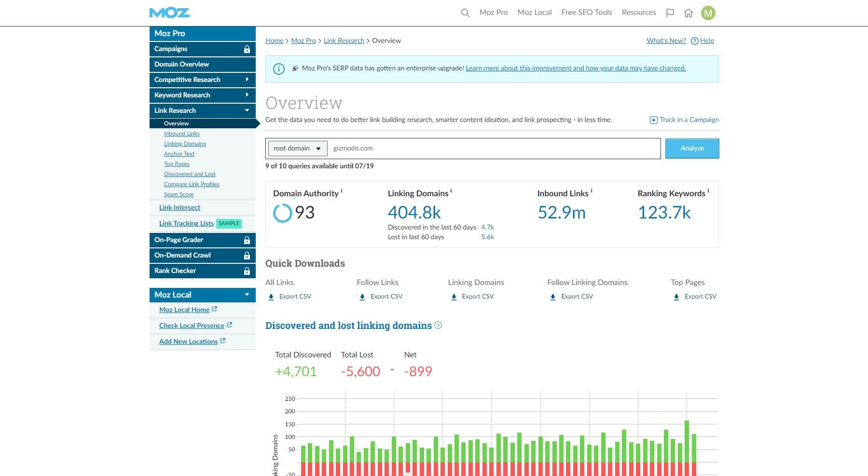
Task: Open Compare Link Profiles sidebar link
Action: click(x=192, y=184)
